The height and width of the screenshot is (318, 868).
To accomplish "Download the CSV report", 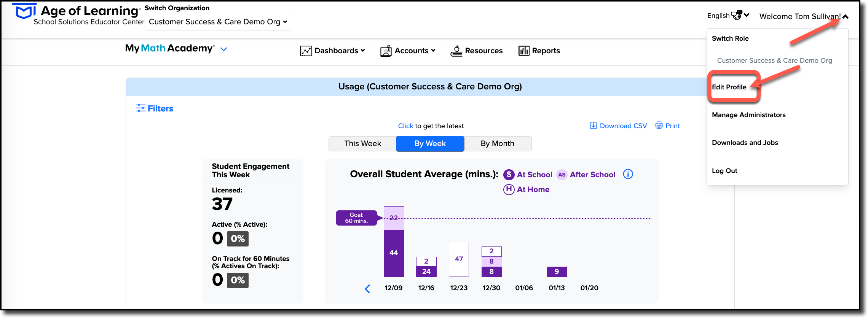I will (618, 126).
